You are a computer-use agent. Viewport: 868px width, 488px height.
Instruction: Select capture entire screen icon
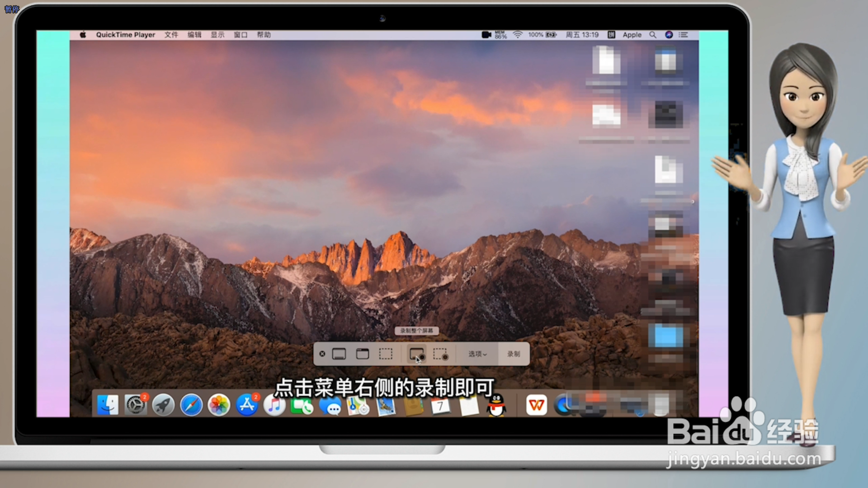tap(339, 354)
